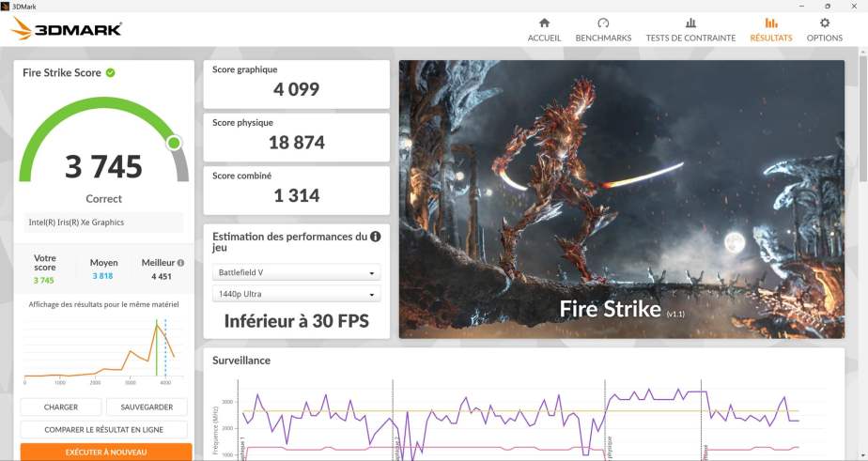This screenshot has width=868, height=461.
Task: Click the SAUVEGARDER button
Action: 147,407
